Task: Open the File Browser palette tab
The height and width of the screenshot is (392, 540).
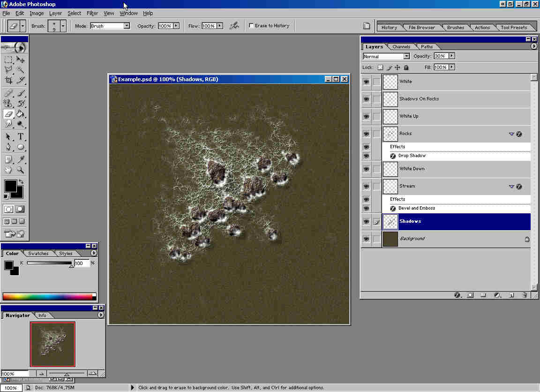Action: (x=421, y=28)
